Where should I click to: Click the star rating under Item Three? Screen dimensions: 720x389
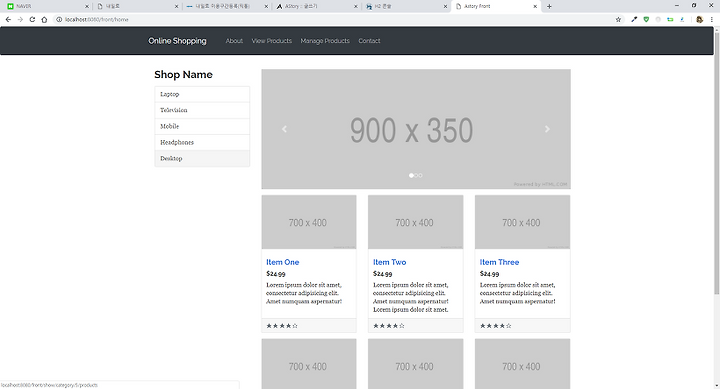pos(495,326)
